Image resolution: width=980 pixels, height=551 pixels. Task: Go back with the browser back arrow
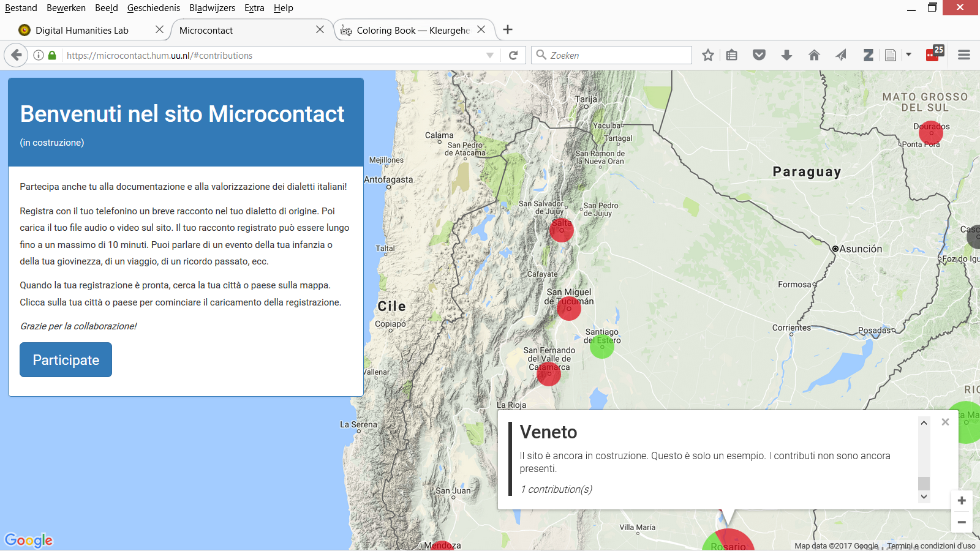(x=16, y=55)
